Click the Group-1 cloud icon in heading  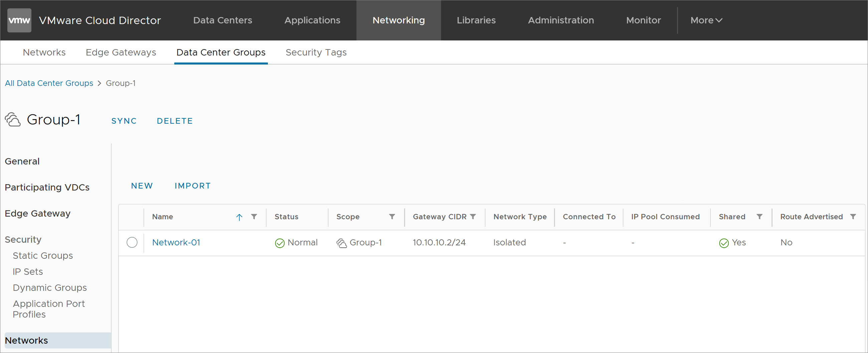[13, 120]
